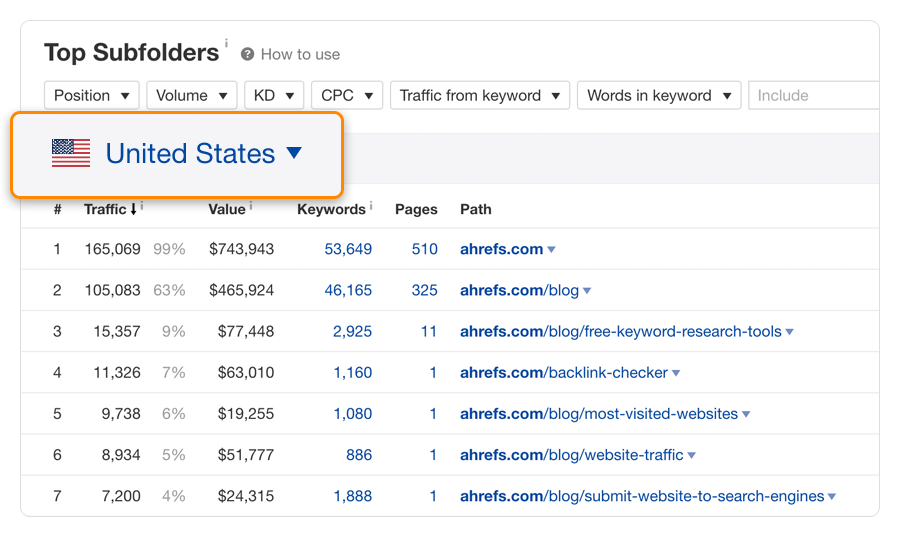Open the How to use link
This screenshot has height=537, width=900.
tap(300, 55)
